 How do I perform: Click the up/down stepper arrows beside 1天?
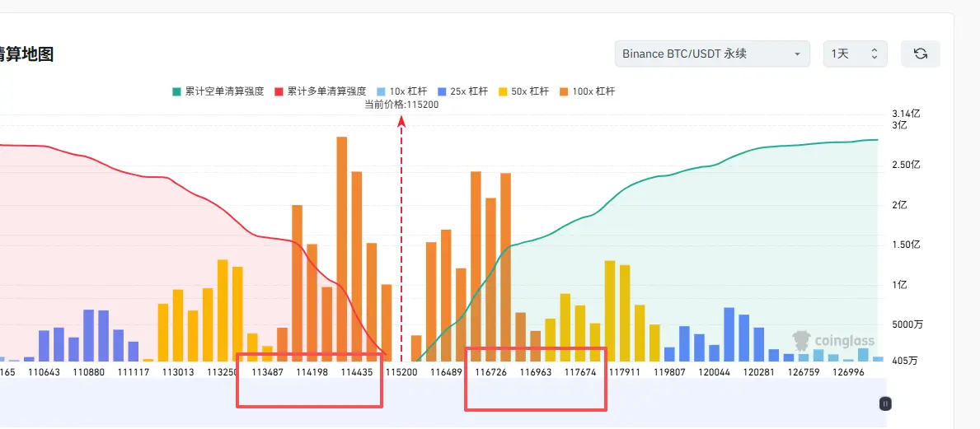click(x=874, y=54)
